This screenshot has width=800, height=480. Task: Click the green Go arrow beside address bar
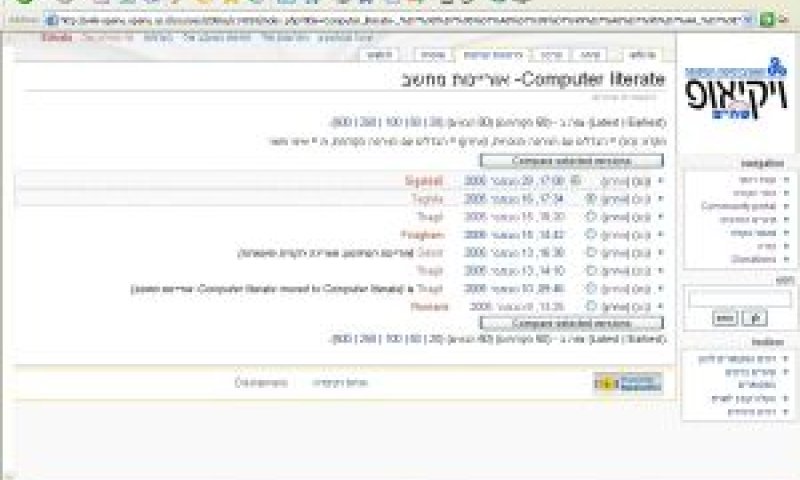pos(767,20)
